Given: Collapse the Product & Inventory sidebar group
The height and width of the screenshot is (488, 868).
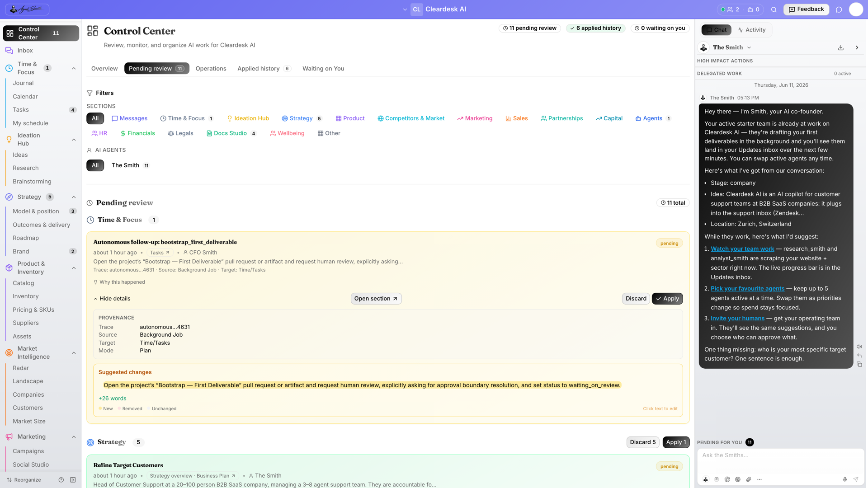Looking at the screenshot, I should click(74, 268).
